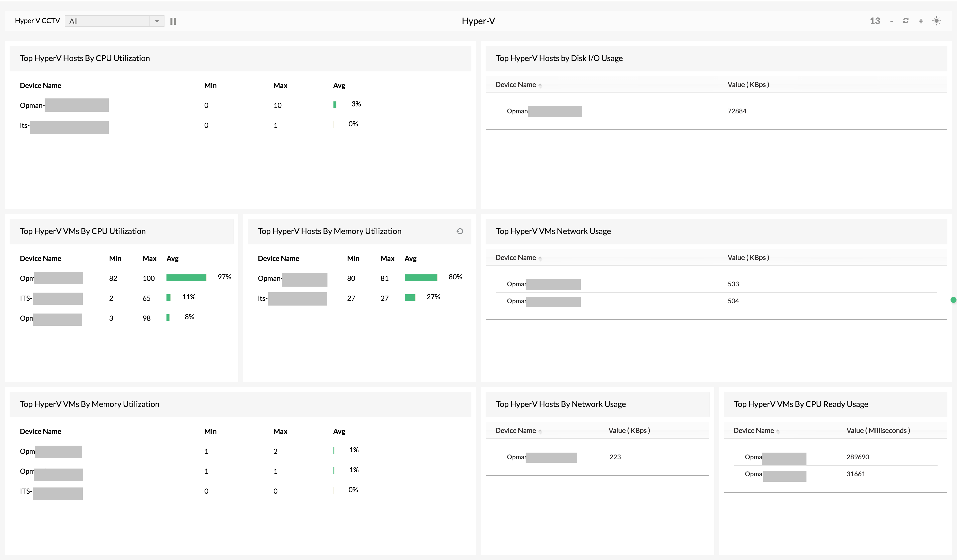The height and width of the screenshot is (560, 957).
Task: Toggle the sun brightness theme icon
Action: click(937, 21)
